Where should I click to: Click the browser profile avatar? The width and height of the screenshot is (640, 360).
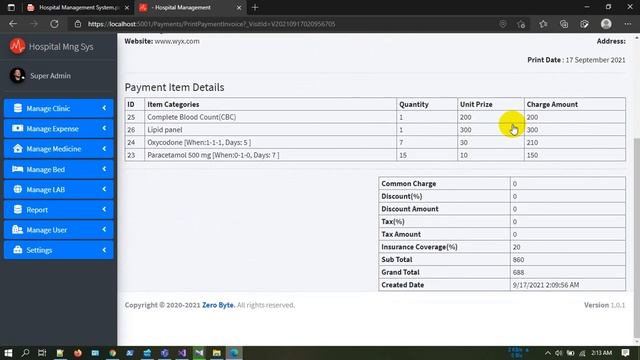click(x=606, y=24)
